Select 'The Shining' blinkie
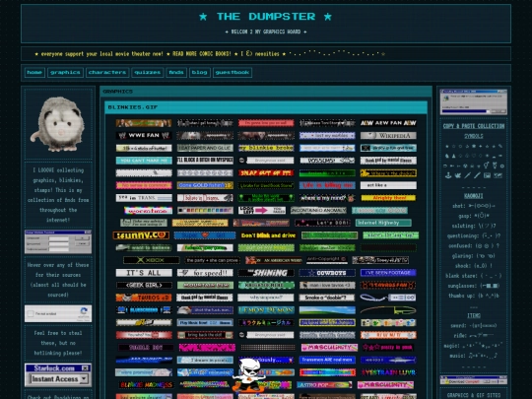The width and height of the screenshot is (532, 399). 266,273
